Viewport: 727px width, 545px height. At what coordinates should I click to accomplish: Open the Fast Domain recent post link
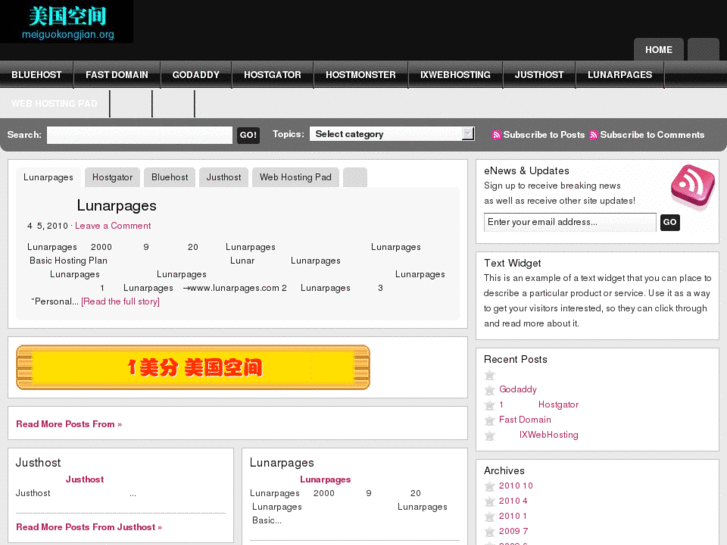pos(525,420)
